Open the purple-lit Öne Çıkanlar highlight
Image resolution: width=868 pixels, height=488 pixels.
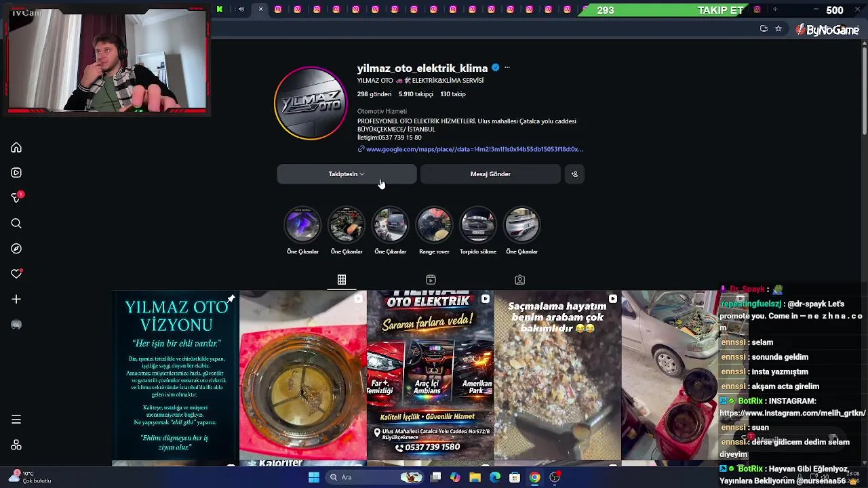[302, 225]
